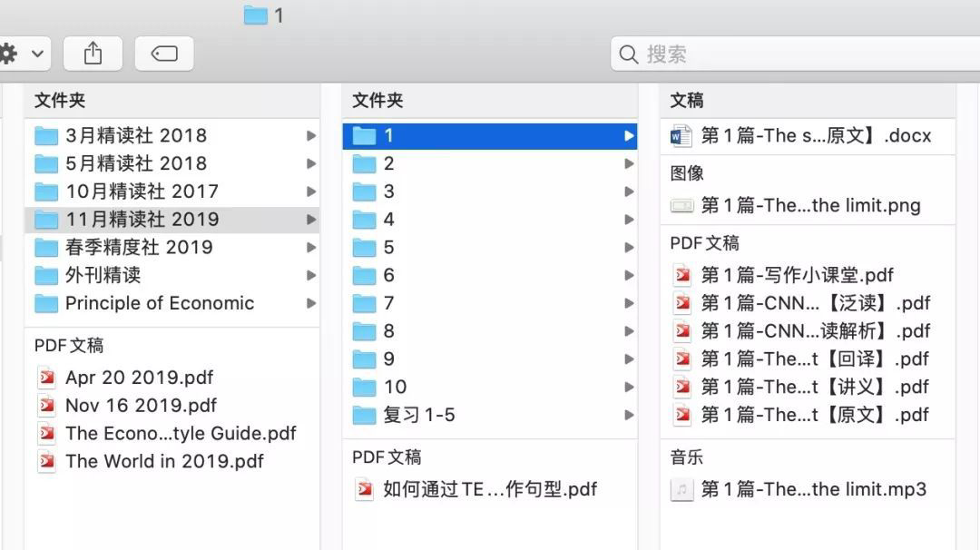Open The World in 2019.pdf
This screenshot has width=980, height=550.
click(x=163, y=462)
